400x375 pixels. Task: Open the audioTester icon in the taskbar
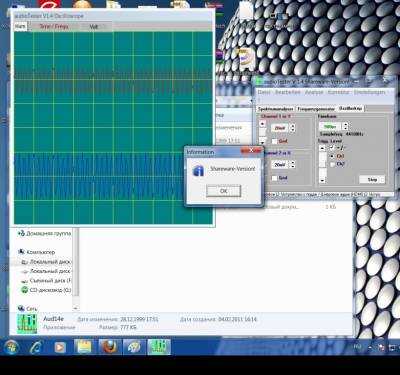tap(159, 347)
